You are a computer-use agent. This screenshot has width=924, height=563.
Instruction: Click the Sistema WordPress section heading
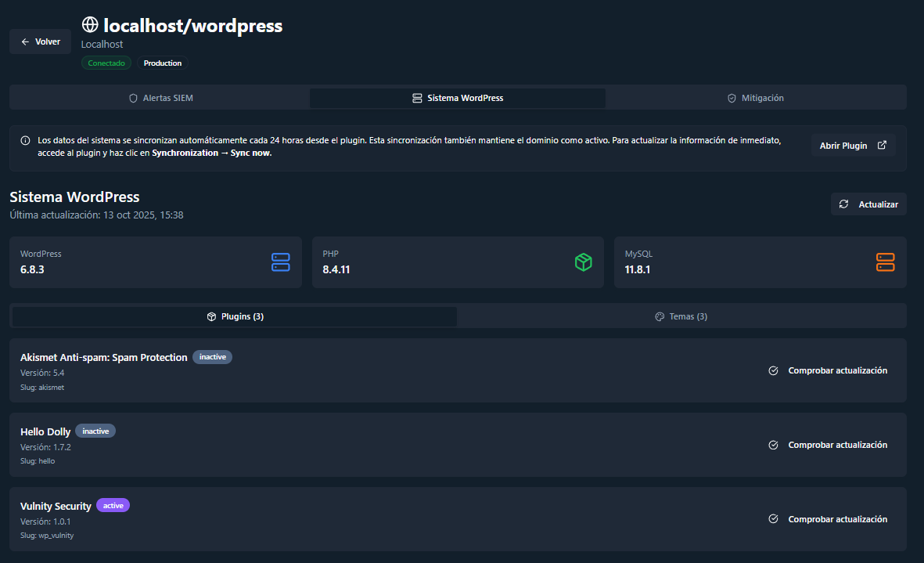coord(74,197)
